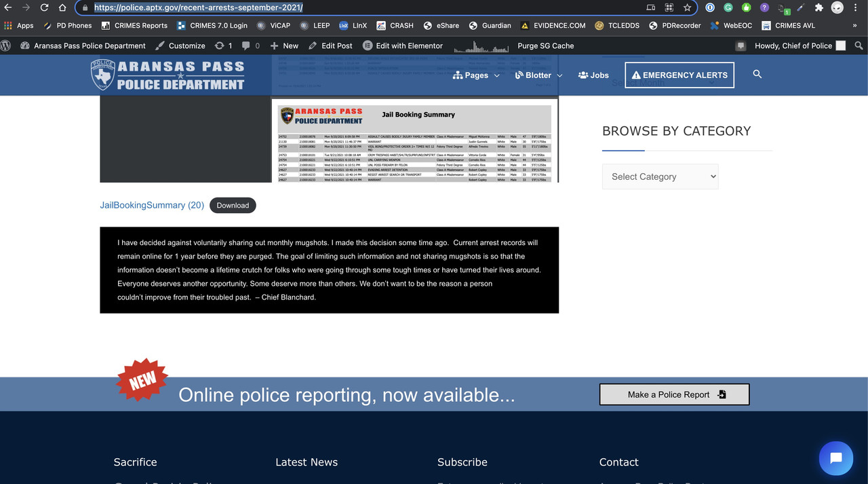
Task: Show more bookmarks with the chevron
Action: tap(854, 25)
